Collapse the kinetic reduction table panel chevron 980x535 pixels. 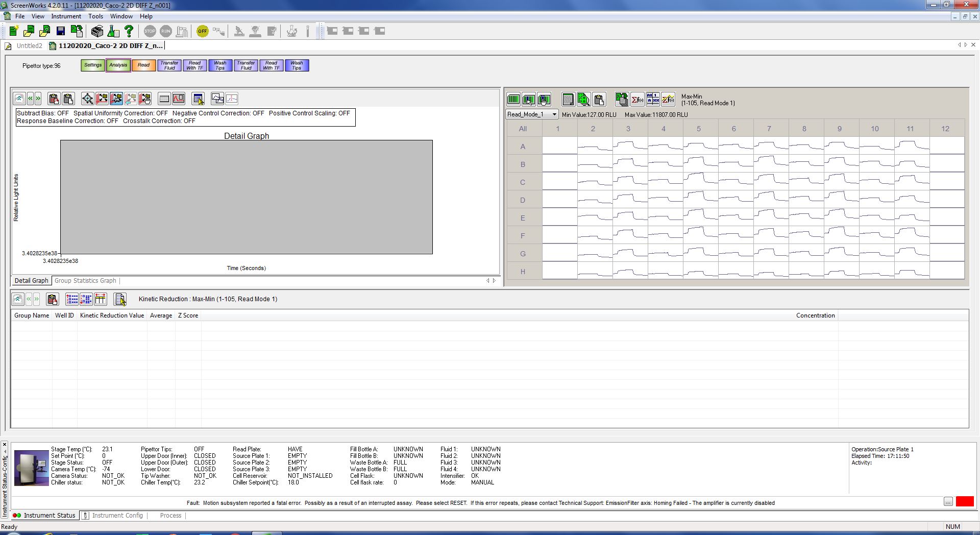[17, 299]
